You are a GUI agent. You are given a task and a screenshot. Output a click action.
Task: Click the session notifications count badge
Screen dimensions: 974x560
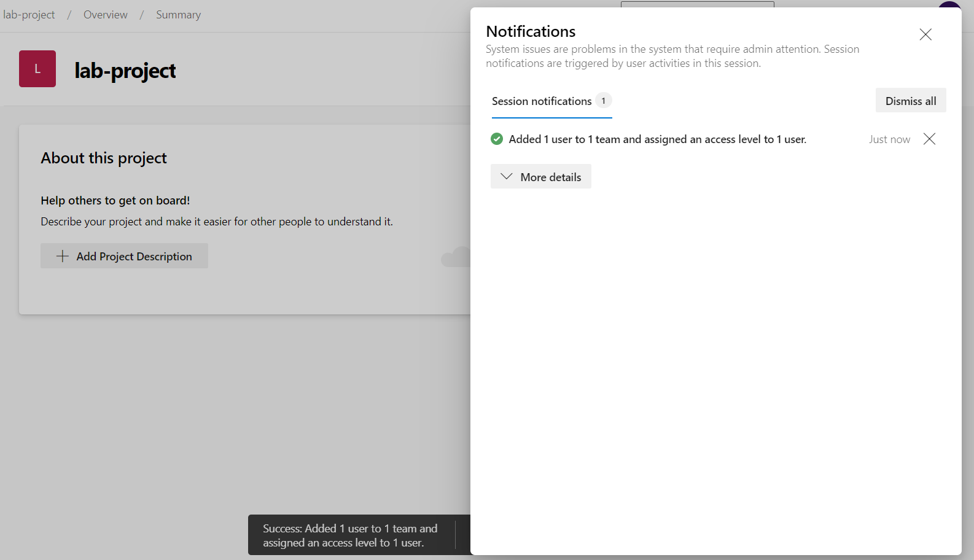tap(604, 101)
